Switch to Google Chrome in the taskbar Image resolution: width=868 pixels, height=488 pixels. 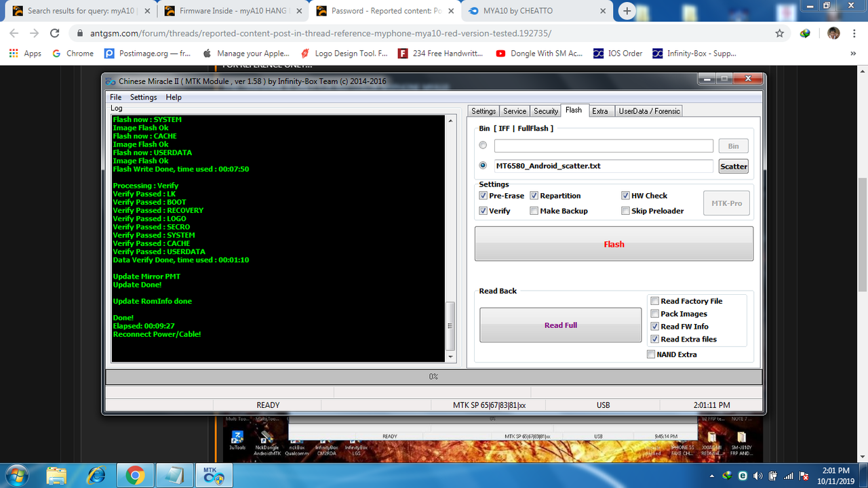click(x=135, y=476)
